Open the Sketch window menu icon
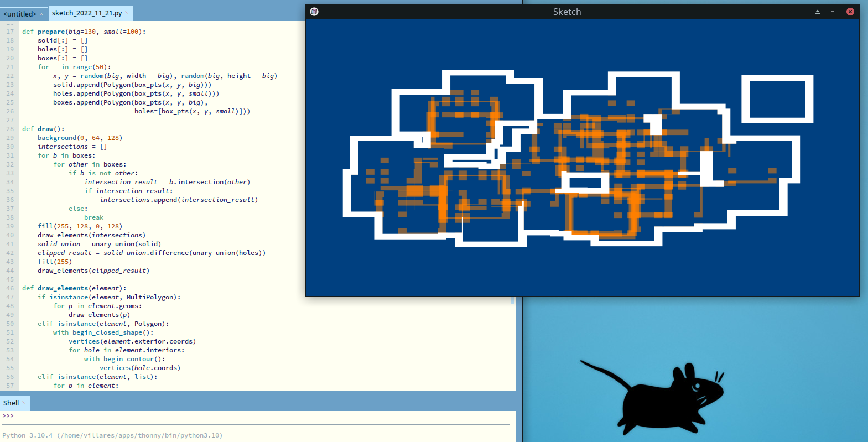 coord(314,12)
